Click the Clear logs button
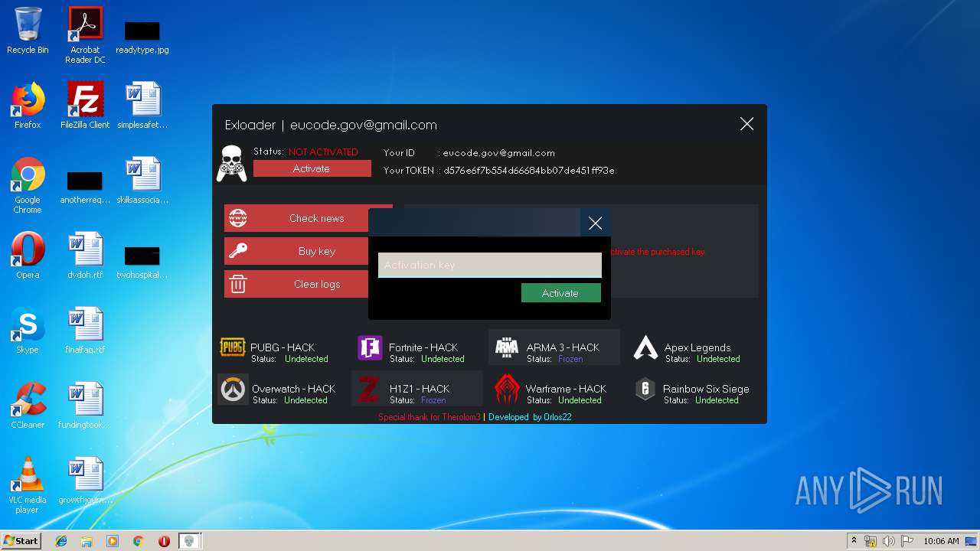Image resolution: width=980 pixels, height=551 pixels. (x=308, y=284)
